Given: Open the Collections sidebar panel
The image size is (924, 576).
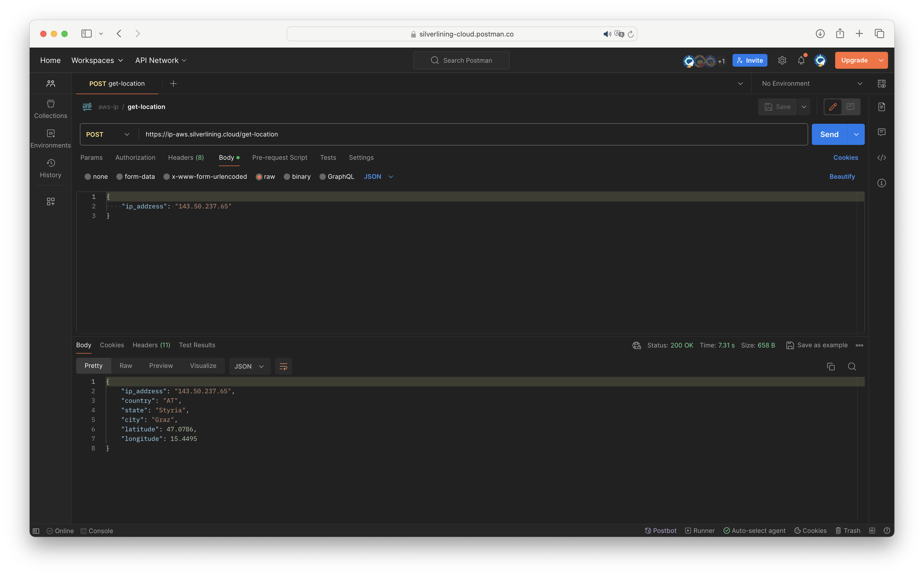Looking at the screenshot, I should click(x=51, y=109).
